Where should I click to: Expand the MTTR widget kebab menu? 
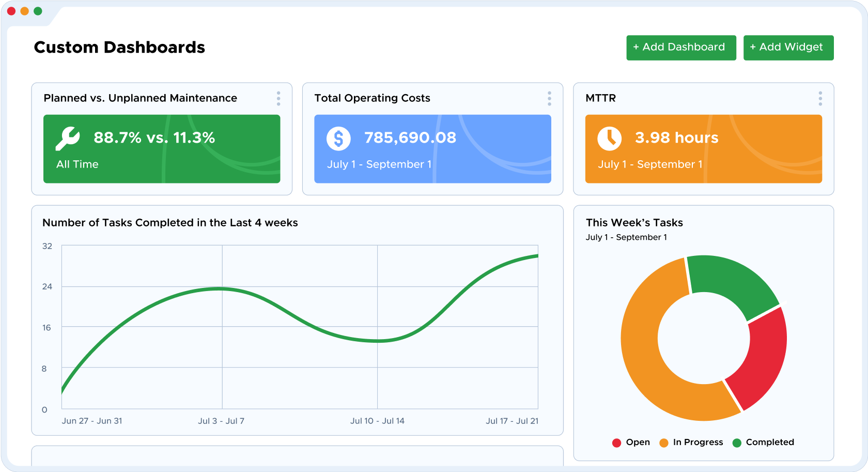click(820, 98)
